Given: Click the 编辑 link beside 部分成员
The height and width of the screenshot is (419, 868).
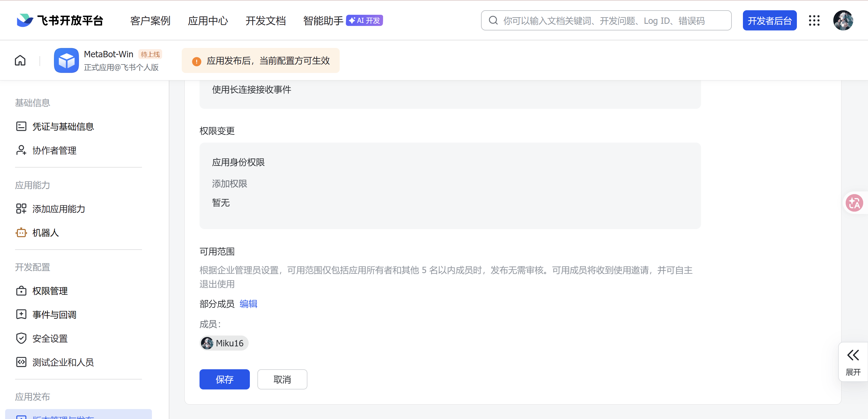Looking at the screenshot, I should (x=248, y=304).
